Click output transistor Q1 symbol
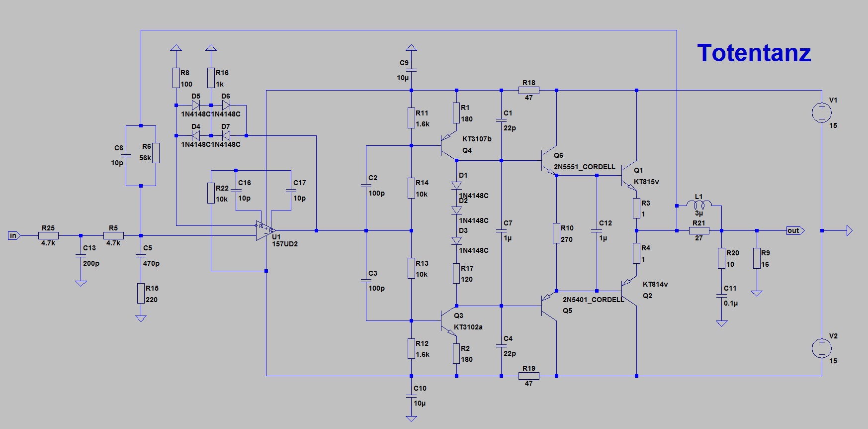This screenshot has width=868, height=429. pyautogui.click(x=629, y=176)
